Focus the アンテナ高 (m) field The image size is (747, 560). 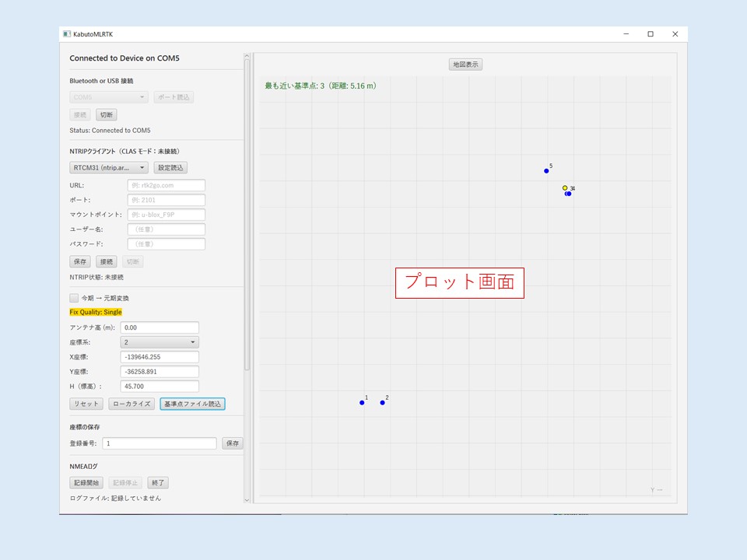160,327
